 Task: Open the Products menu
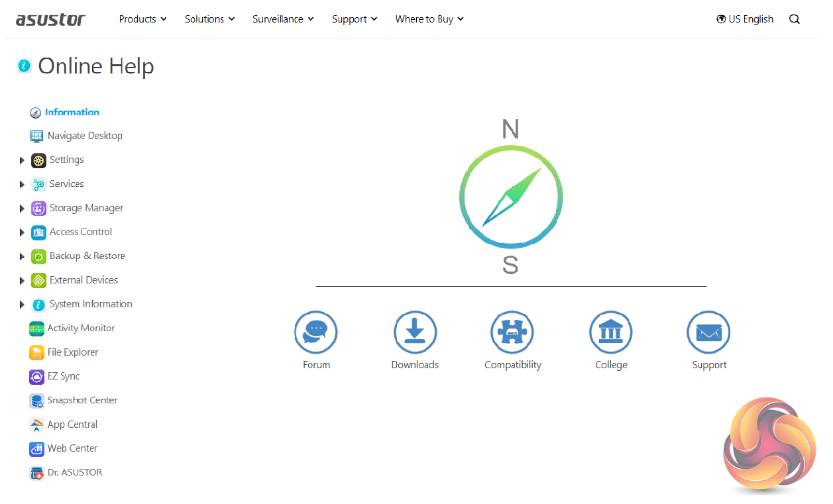click(142, 19)
